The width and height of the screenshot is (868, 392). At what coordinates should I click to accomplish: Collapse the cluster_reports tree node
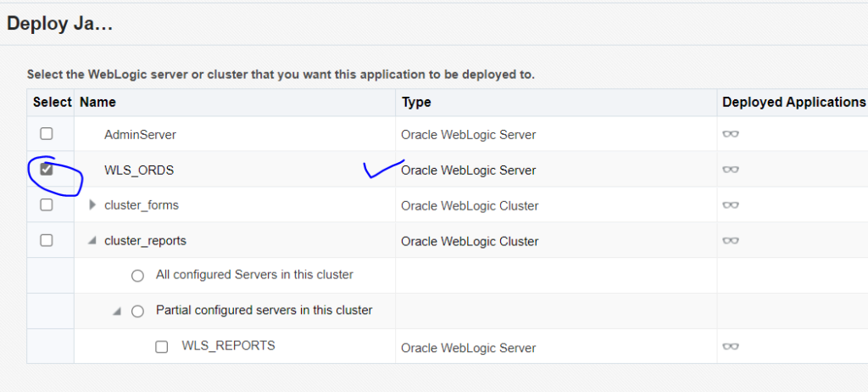[92, 241]
